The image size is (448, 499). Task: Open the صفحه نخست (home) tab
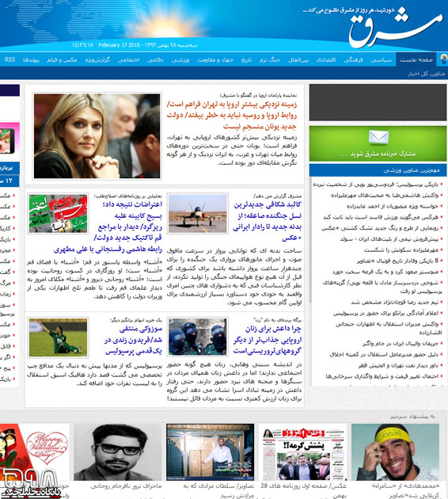pyautogui.click(x=416, y=59)
